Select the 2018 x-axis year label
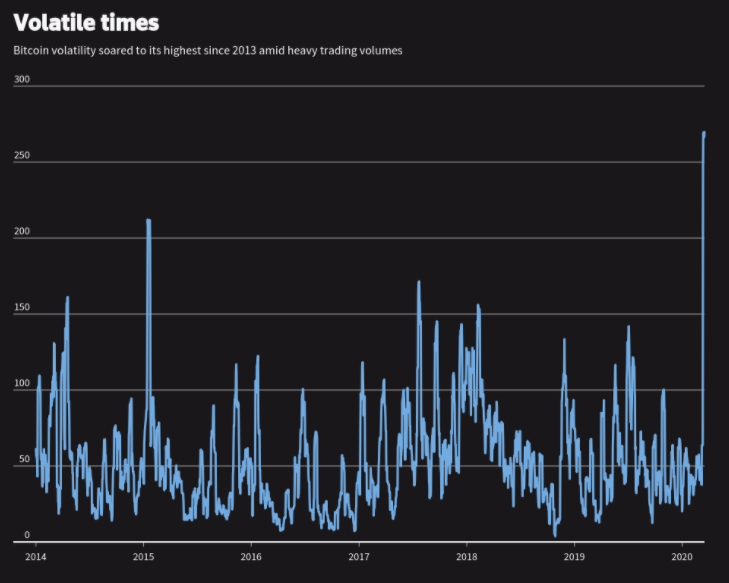This screenshot has height=583, width=729. point(466,556)
